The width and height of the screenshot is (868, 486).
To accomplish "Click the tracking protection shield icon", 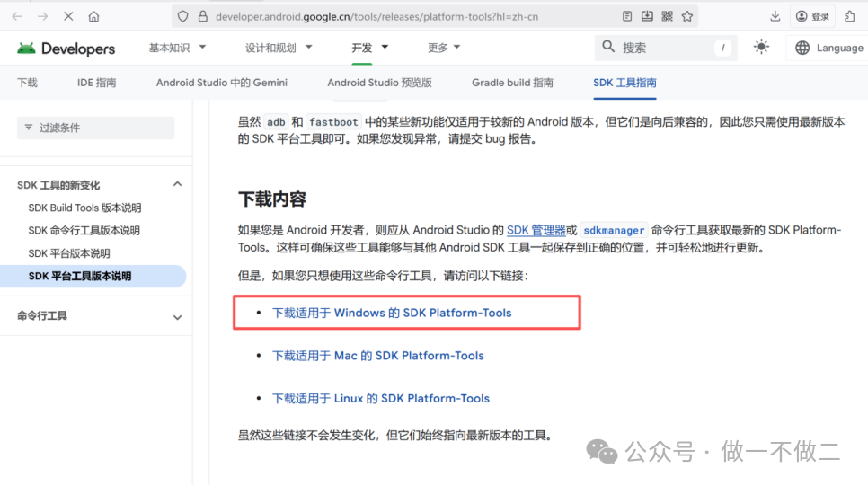I will pyautogui.click(x=182, y=16).
